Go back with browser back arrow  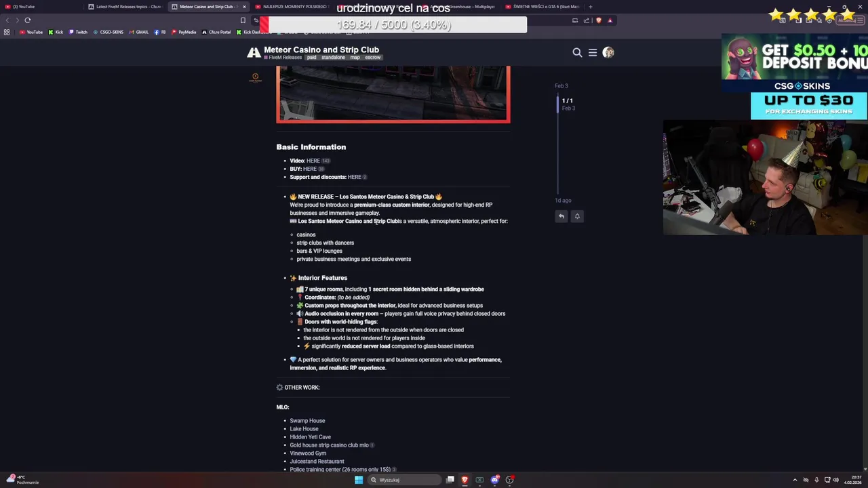click(x=7, y=20)
